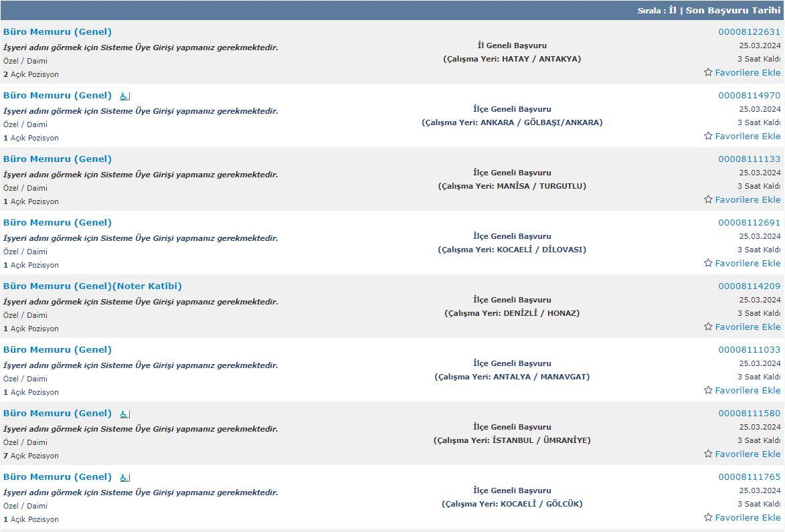Click the star icon for the Hatay/Antakya listing

pos(708,72)
